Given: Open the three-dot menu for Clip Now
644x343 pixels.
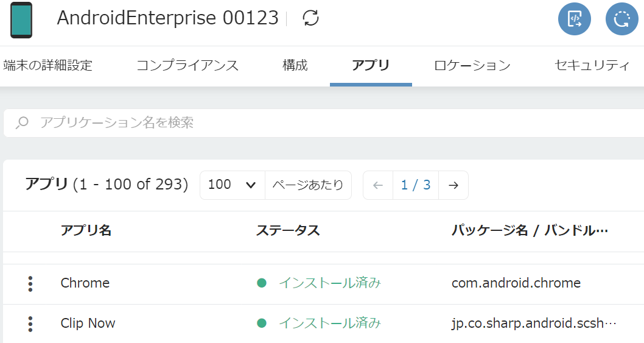Looking at the screenshot, I should (30, 324).
